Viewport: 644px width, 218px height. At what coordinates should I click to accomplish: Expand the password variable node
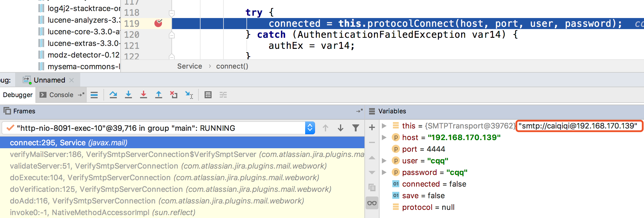click(x=384, y=172)
